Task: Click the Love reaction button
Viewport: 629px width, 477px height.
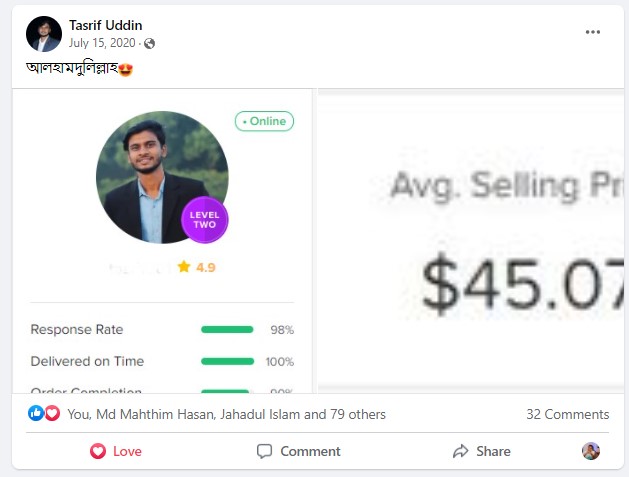Action: pyautogui.click(x=116, y=451)
